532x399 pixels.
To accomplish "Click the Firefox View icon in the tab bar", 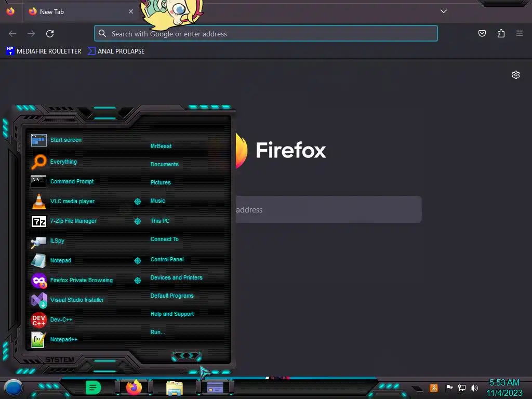I will [10, 11].
